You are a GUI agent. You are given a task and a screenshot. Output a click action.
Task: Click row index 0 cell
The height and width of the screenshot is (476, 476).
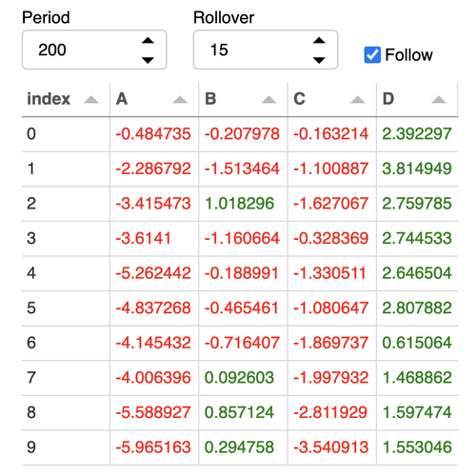(66, 134)
